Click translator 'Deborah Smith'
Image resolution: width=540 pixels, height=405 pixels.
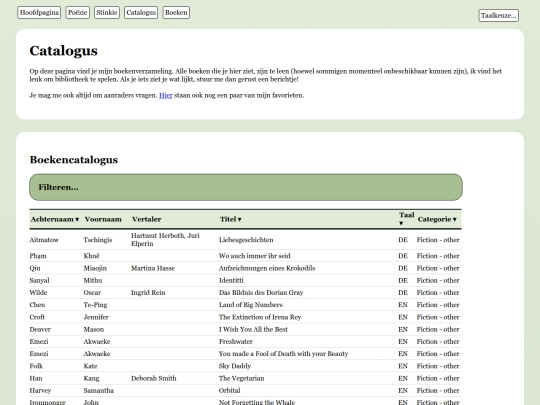(154, 378)
